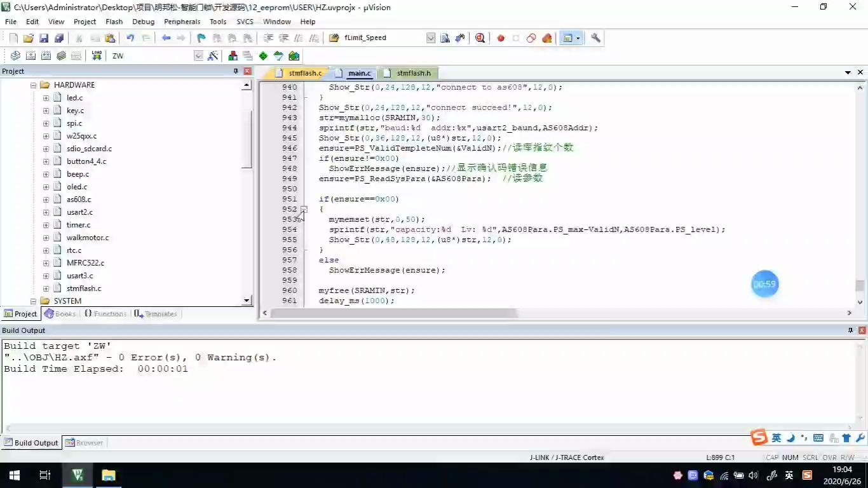The height and width of the screenshot is (488, 868).
Task: Switch to the stmflash.c editor tab
Action: [300, 73]
